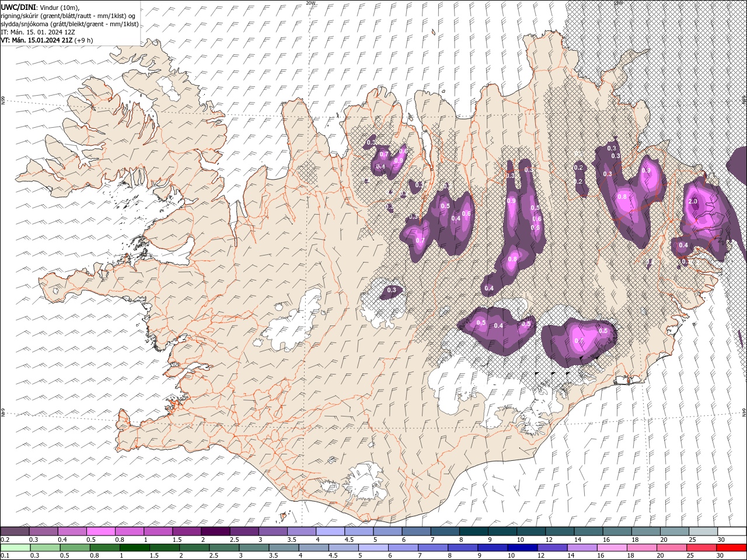Pick the top-row legend swatch starting at 12

click(559, 531)
